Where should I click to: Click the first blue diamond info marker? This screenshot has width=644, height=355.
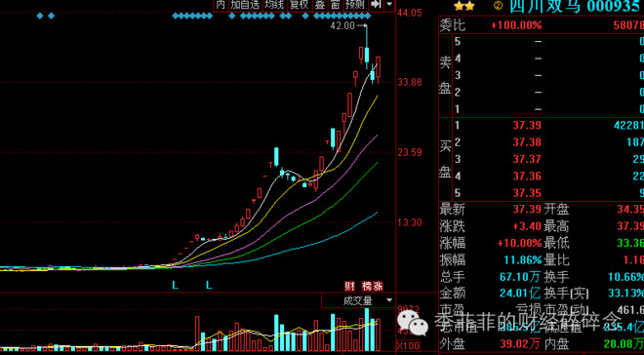click(40, 16)
